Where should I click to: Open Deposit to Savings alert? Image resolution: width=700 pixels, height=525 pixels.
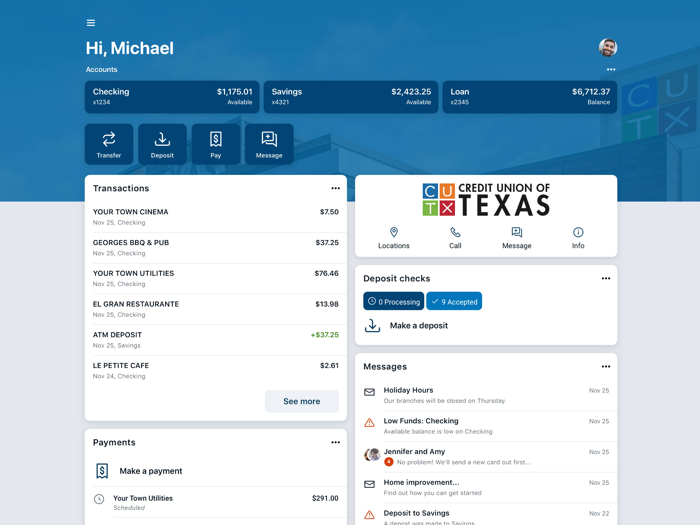tap(486, 514)
